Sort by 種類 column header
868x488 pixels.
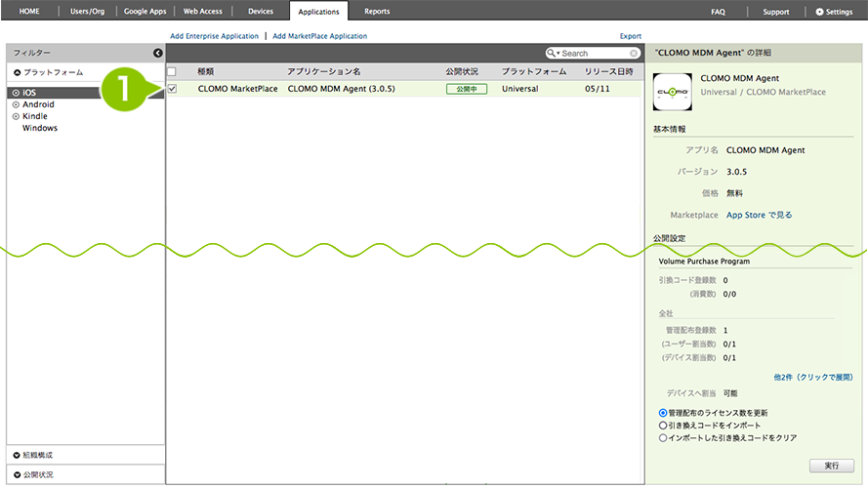[206, 71]
